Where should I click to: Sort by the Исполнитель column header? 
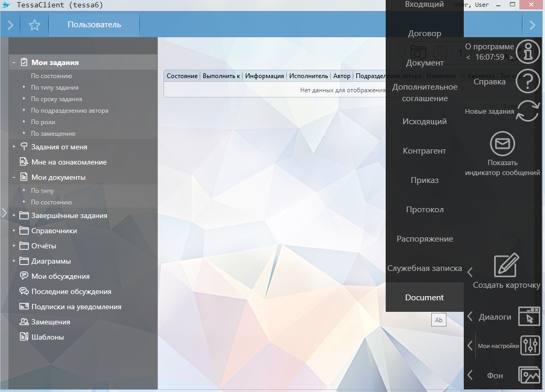pos(309,76)
